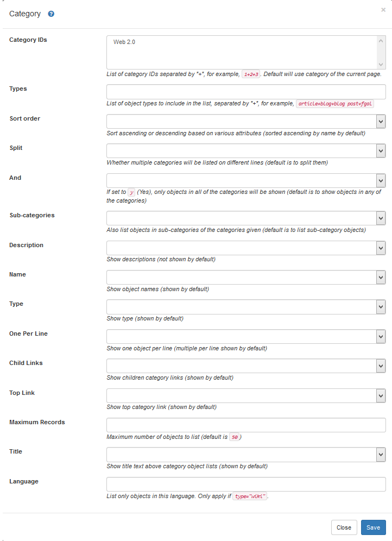Expand the Name dropdown
The width and height of the screenshot is (392, 541).
coord(246,277)
